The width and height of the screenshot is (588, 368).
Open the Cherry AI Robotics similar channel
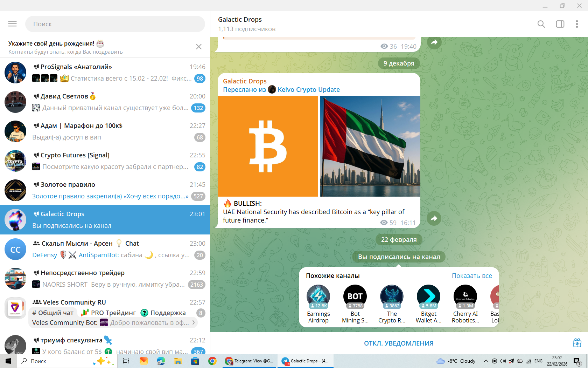pos(465,304)
